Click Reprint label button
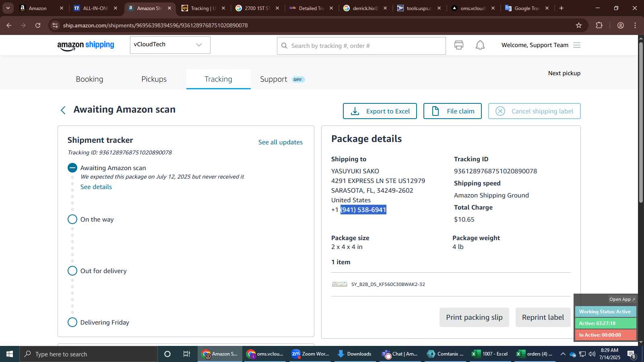 543,317
